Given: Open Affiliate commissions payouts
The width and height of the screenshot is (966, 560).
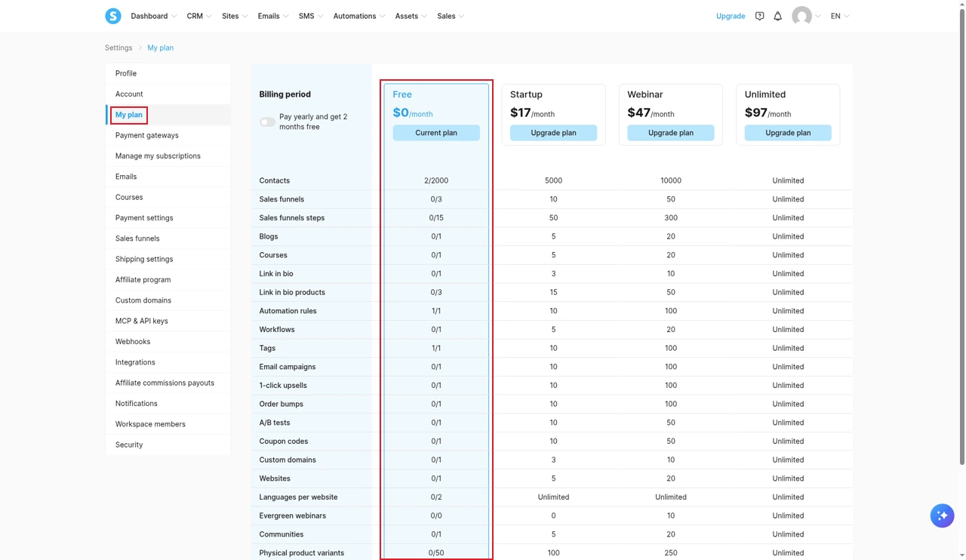Looking at the screenshot, I should (168, 383).
